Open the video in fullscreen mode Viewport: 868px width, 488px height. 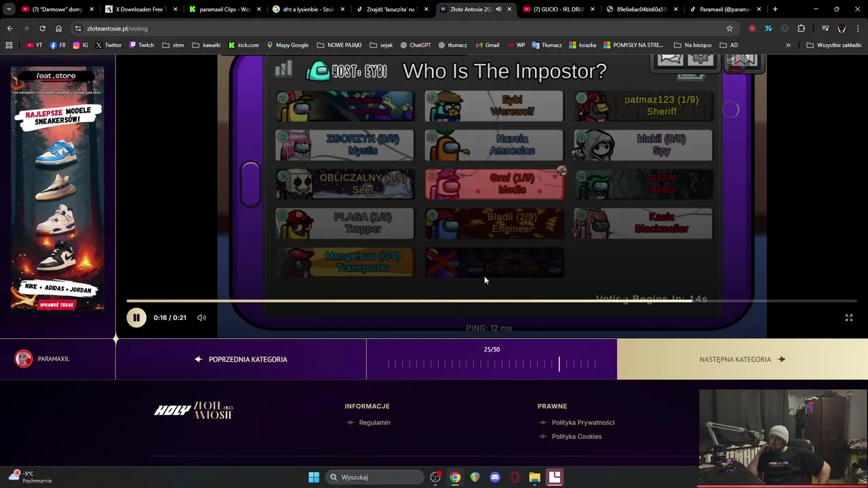click(x=848, y=317)
